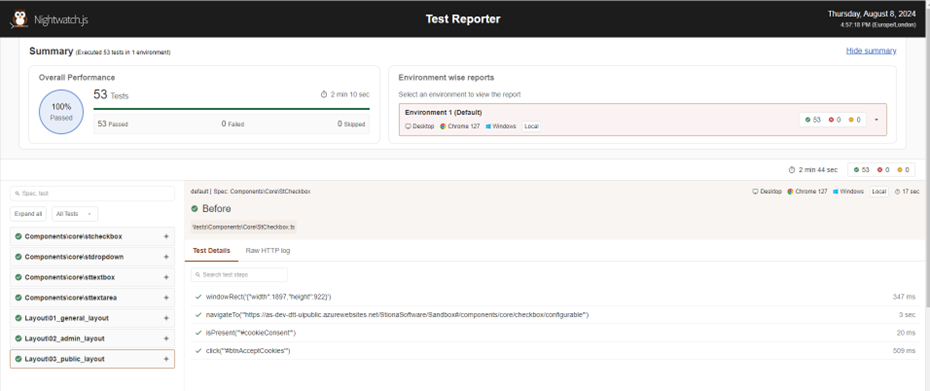Click the checkmark beside the isPresent step
Screen dimensions: 930x391
tap(198, 333)
